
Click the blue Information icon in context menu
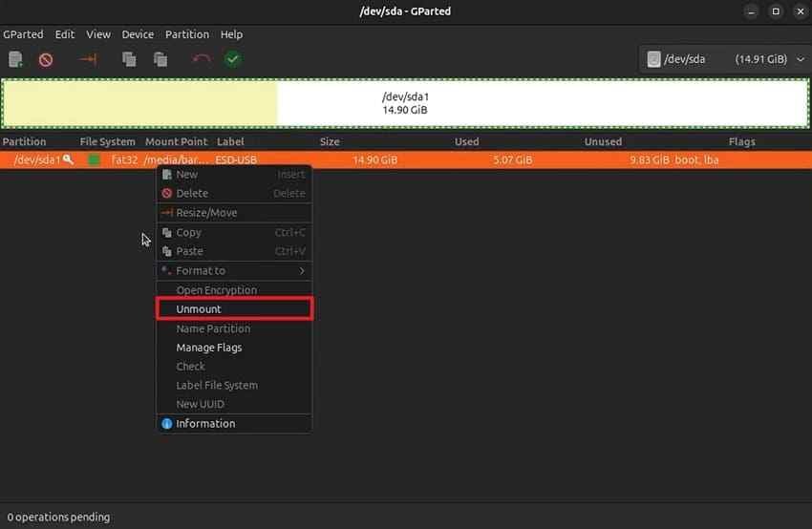[x=167, y=424]
